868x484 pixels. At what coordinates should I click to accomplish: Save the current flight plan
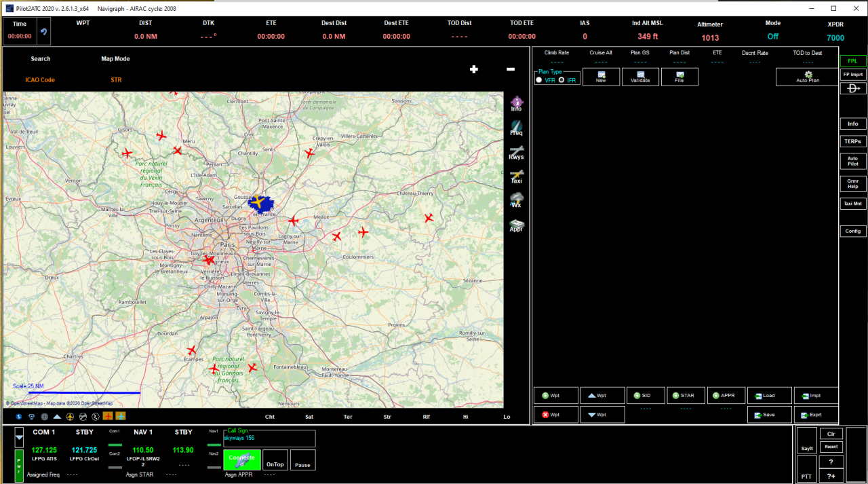tap(770, 414)
